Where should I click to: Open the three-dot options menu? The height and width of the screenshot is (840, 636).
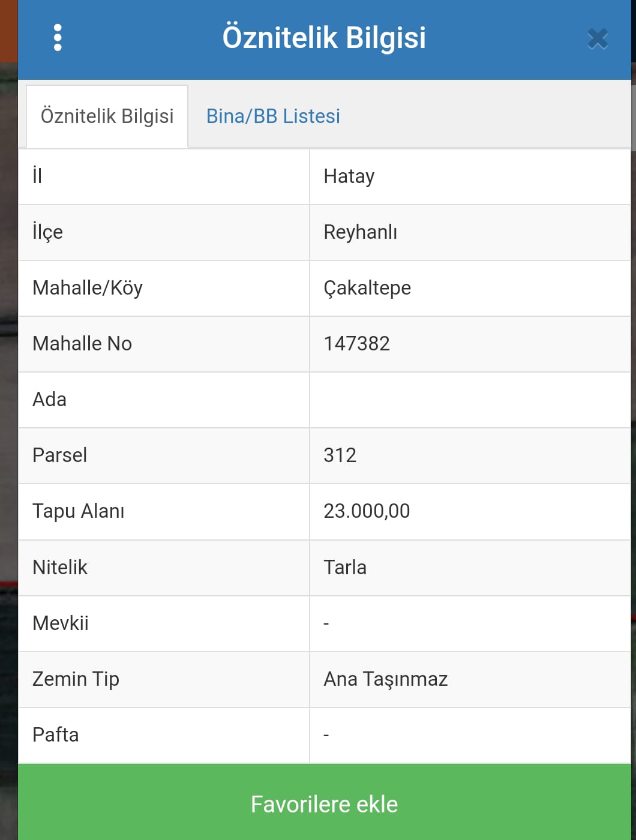[58, 38]
